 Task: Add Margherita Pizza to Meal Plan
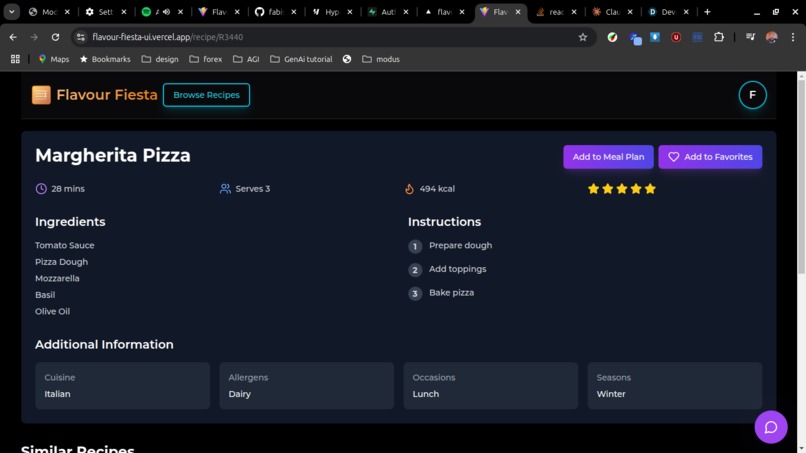point(608,157)
